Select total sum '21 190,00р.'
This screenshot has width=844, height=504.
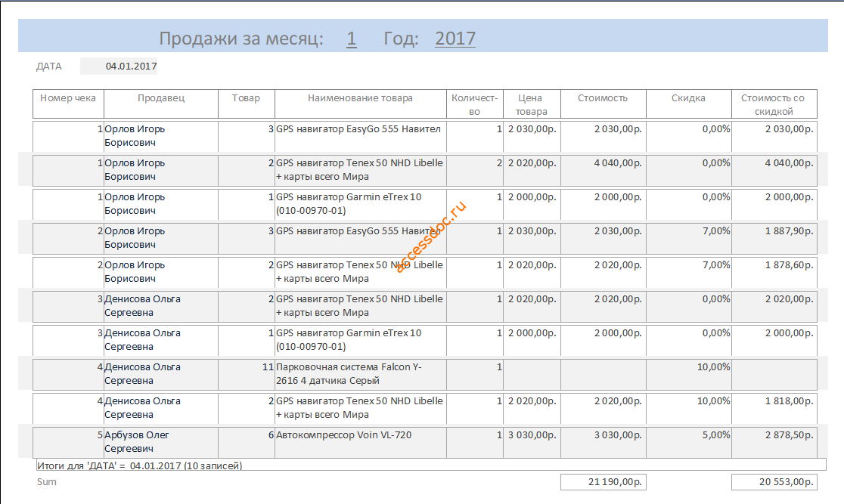tap(603, 482)
